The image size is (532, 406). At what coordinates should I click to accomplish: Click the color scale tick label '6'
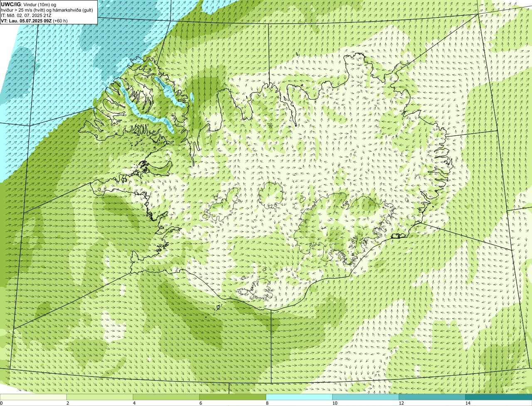click(200, 403)
